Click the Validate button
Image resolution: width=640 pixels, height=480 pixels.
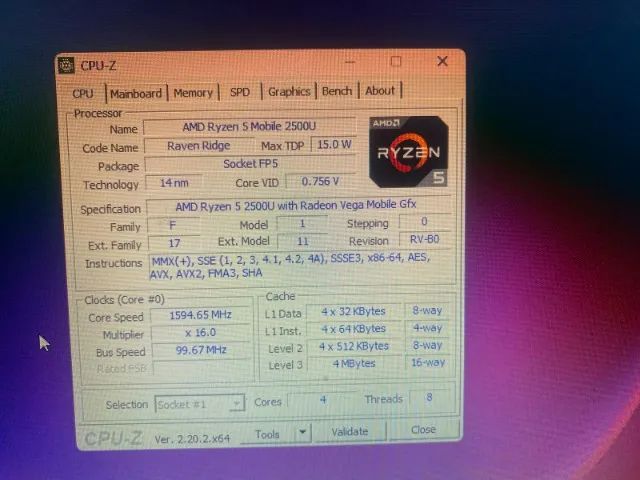pos(350,431)
